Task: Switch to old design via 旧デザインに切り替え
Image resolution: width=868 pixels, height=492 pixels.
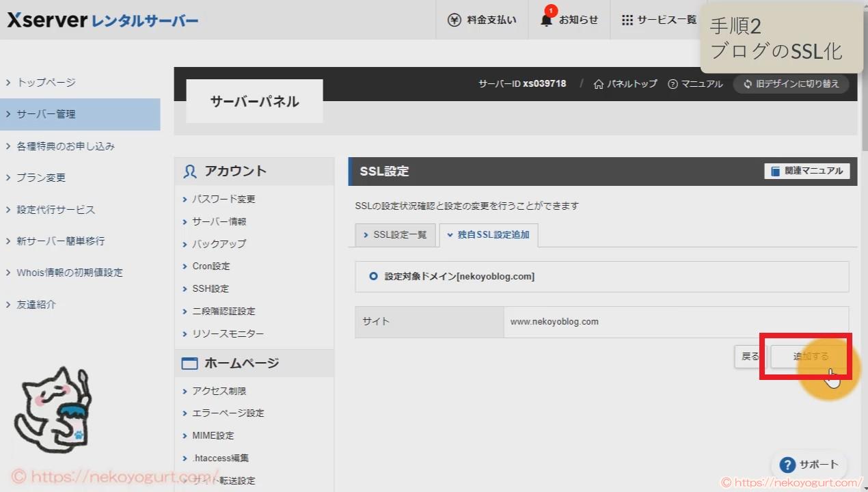Action: [791, 83]
